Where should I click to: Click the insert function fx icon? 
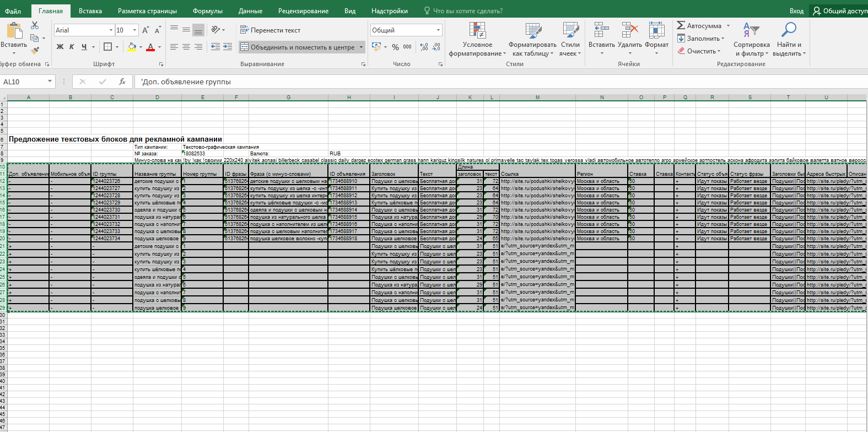tap(122, 82)
